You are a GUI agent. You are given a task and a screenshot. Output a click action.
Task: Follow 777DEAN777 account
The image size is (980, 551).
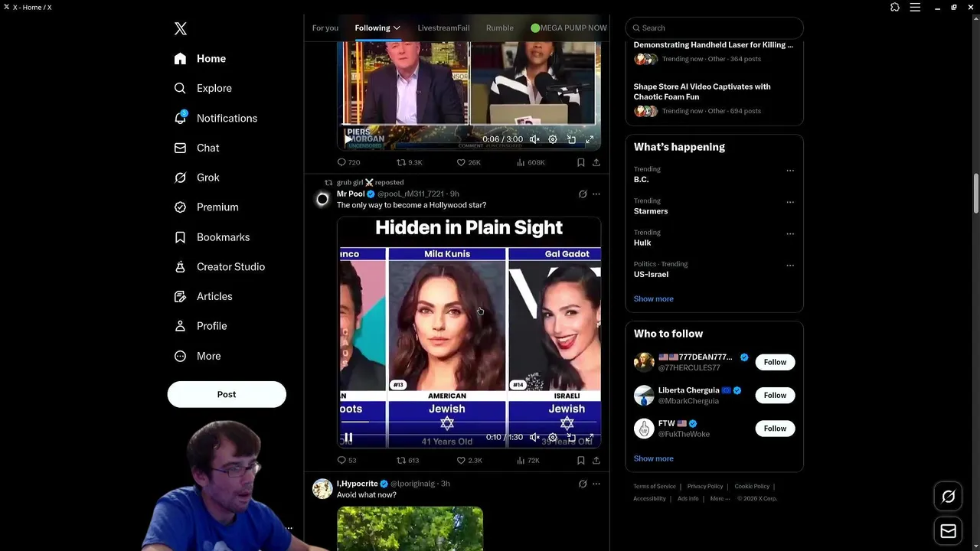click(775, 362)
